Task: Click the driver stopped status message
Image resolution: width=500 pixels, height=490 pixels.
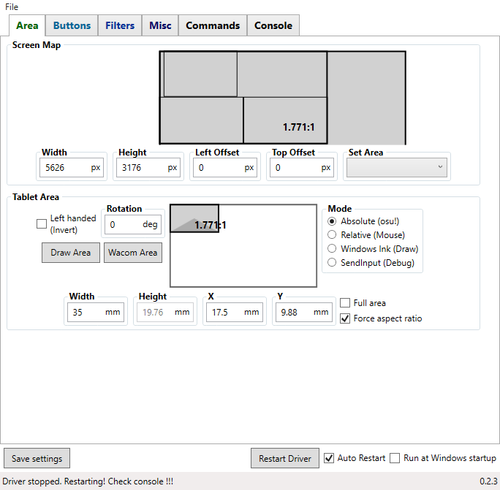Action: pos(88,482)
